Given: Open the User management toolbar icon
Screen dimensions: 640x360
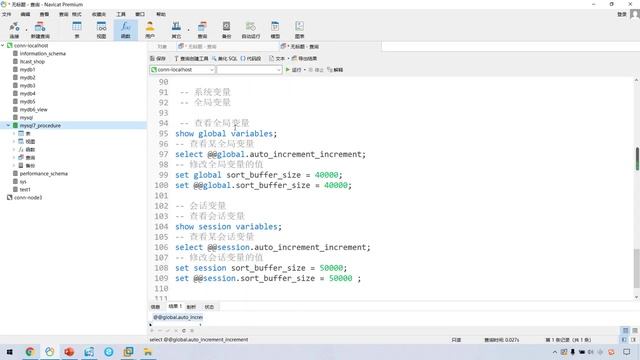Looking at the screenshot, I should 150,30.
